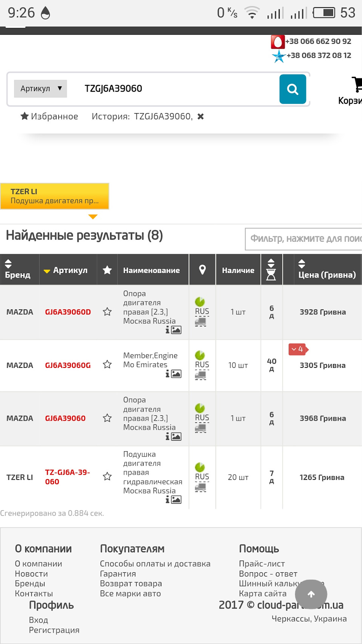Click price 3928 Гривна
Screen dimensions: 362x644
(323, 312)
